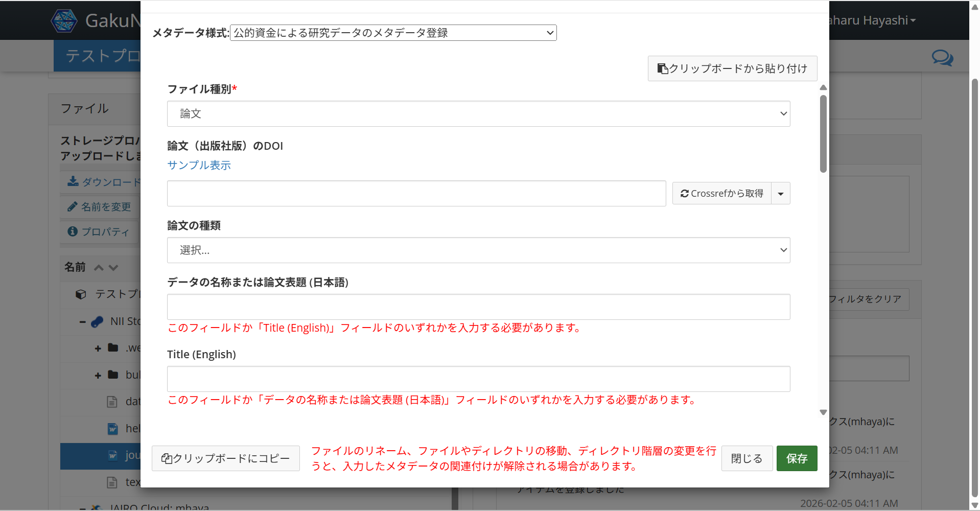Screen dimensions: 980x511
Task: Click the Word document icon of the selected file
Action: [112, 456]
